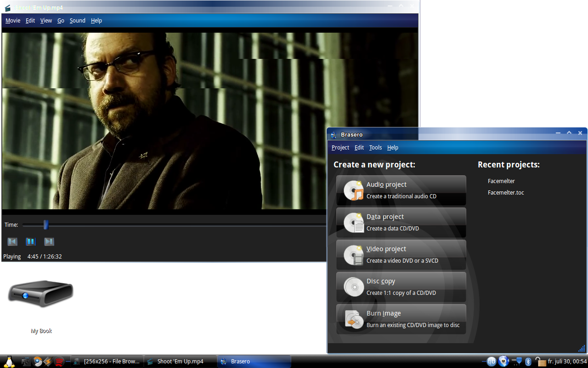Close the Brasero window
588x368 pixels.
coord(580,133)
